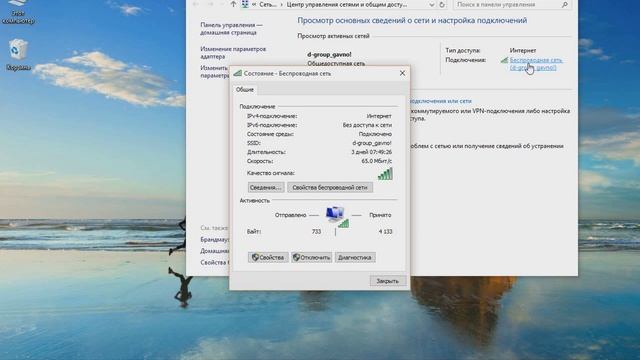Open Панель управления домашняя страница link
Screen dimensions: 640x360
point(231,29)
